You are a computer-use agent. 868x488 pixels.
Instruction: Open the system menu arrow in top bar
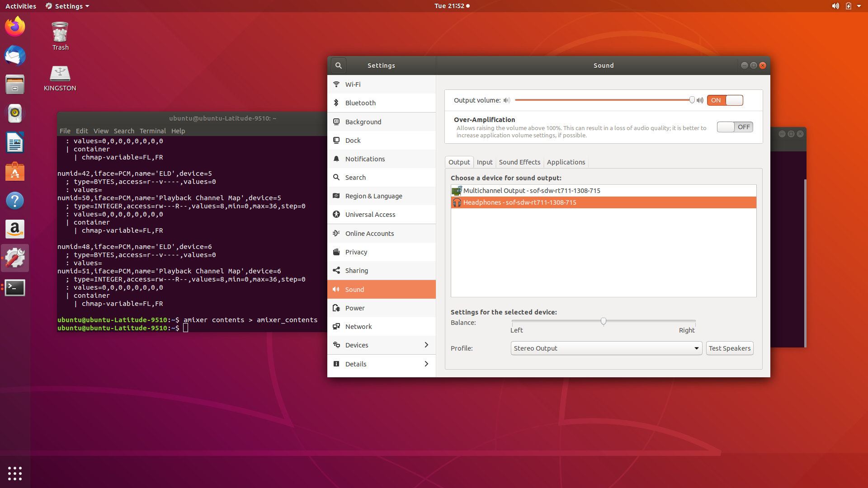pyautogui.click(x=859, y=6)
